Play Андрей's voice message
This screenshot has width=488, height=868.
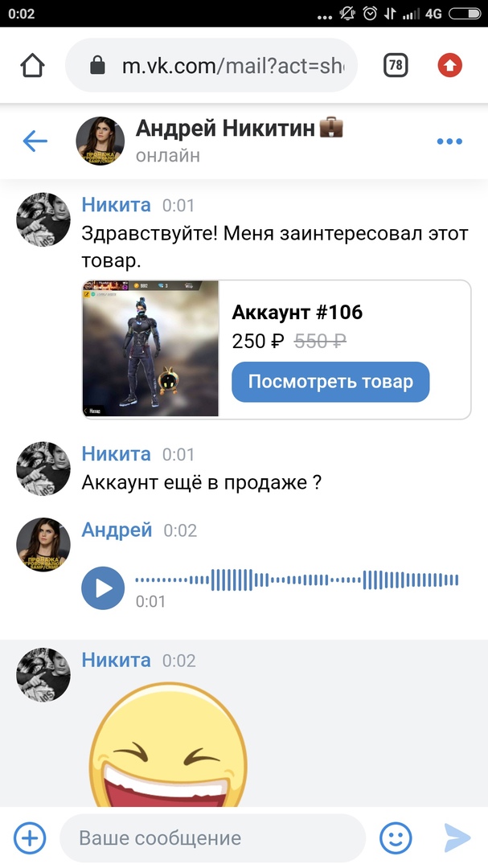click(x=103, y=588)
